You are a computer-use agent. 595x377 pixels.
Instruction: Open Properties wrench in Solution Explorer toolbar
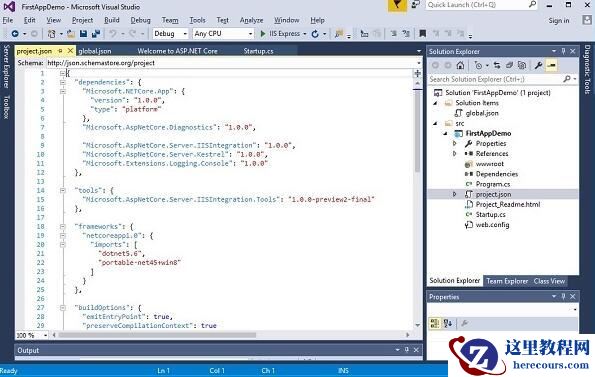[x=538, y=65]
